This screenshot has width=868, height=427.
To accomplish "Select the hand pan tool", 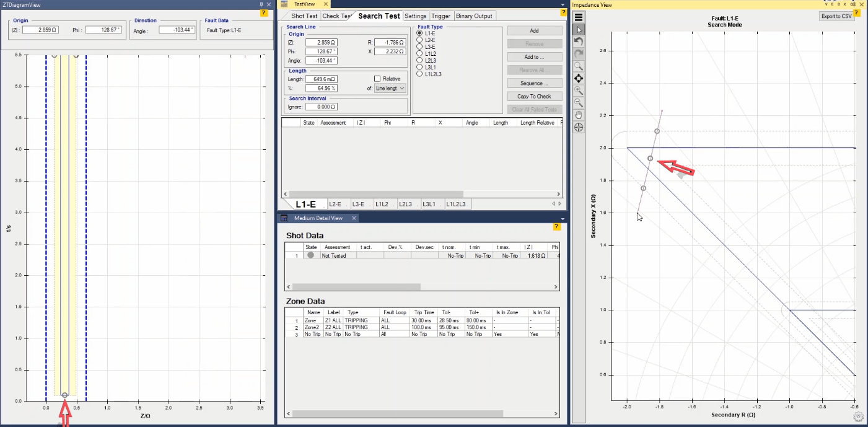I will [x=579, y=115].
